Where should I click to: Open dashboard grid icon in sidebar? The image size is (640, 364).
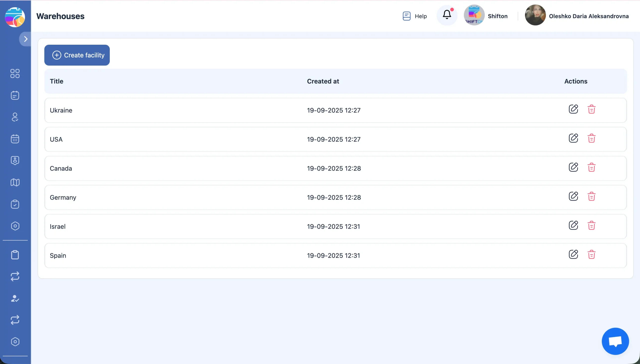(15, 73)
